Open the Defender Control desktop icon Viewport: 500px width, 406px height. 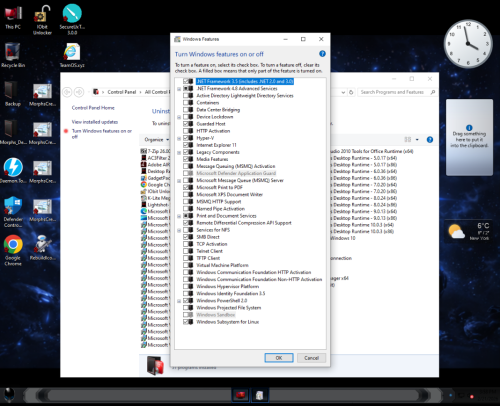13,212
